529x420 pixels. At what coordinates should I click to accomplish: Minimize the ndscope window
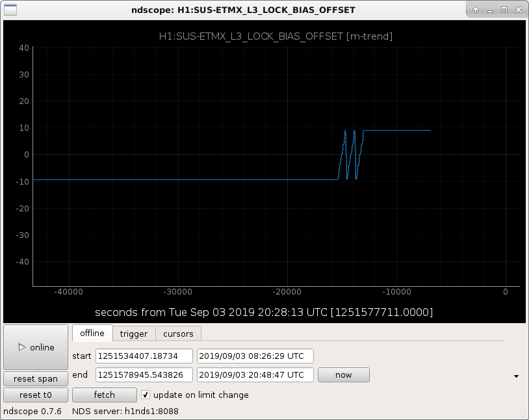(x=490, y=10)
